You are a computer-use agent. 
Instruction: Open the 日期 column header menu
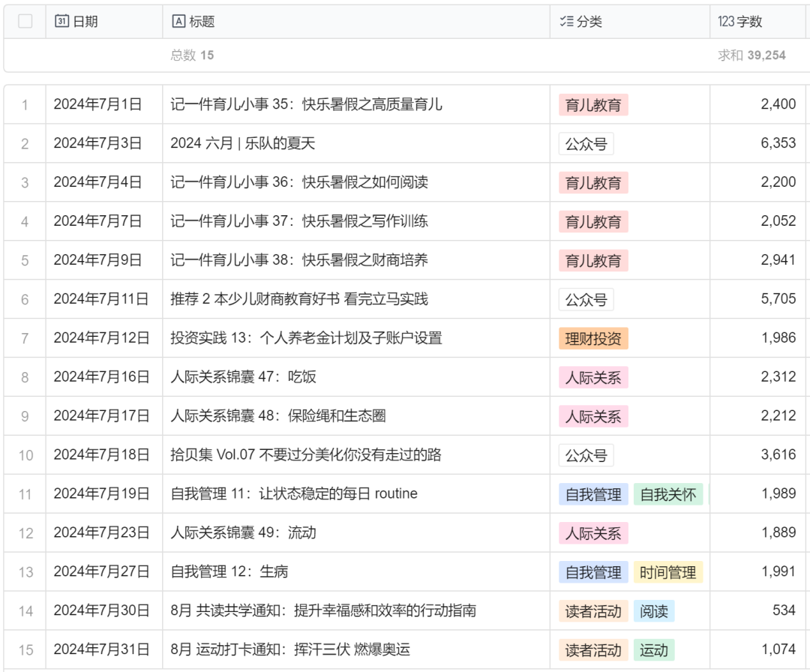[103, 21]
